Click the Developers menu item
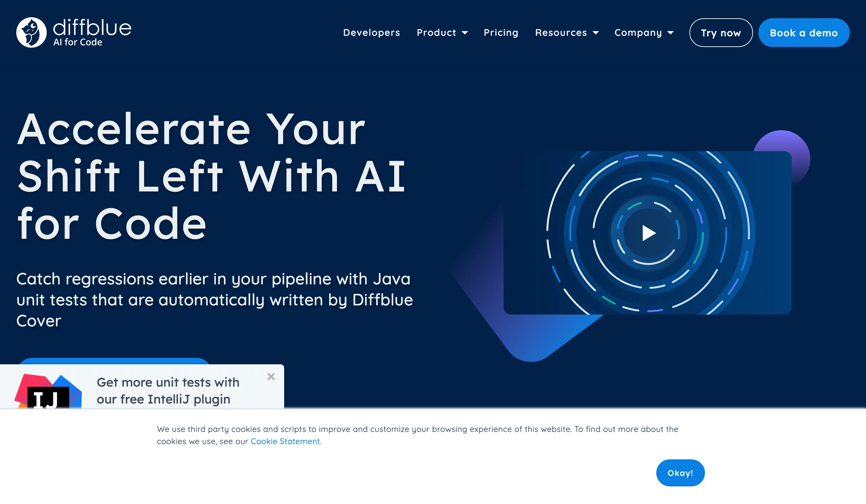Viewport: 866px width, 504px height. [371, 32]
